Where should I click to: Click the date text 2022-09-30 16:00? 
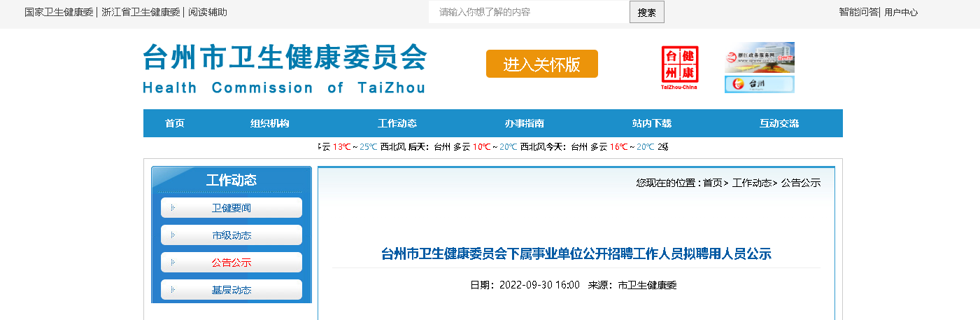[539, 285]
